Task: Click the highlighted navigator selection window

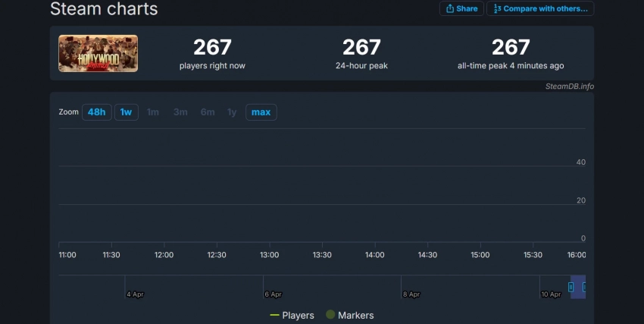Action: [578, 287]
